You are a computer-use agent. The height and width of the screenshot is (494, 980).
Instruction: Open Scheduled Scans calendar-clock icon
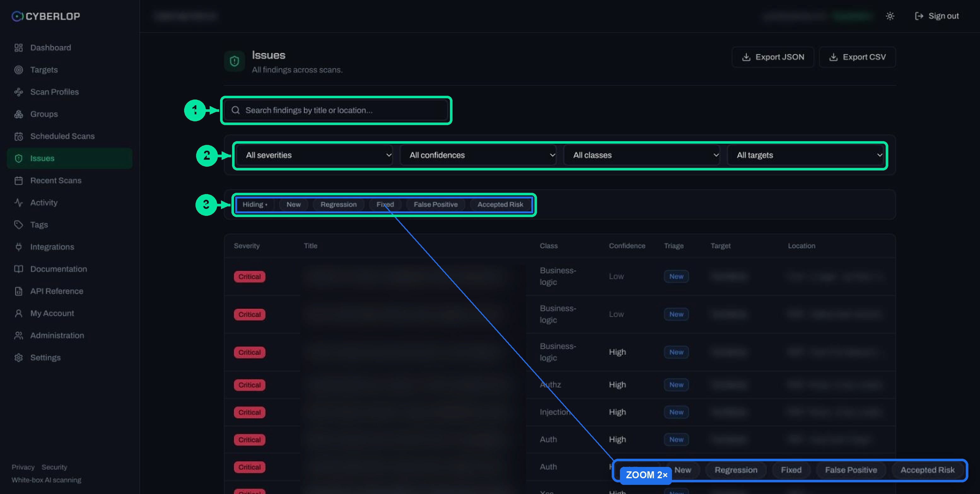click(18, 136)
